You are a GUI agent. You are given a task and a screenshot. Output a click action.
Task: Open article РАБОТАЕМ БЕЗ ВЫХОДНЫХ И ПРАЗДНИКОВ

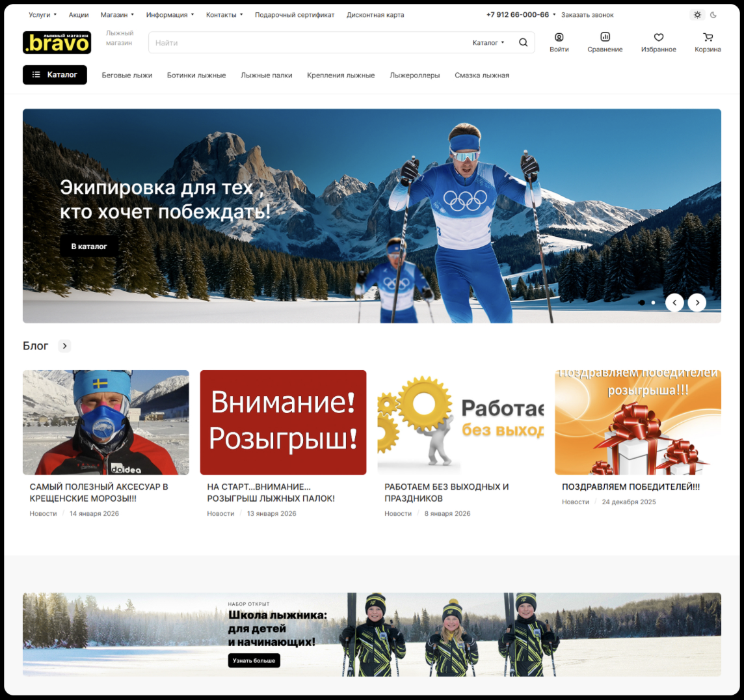point(447,492)
